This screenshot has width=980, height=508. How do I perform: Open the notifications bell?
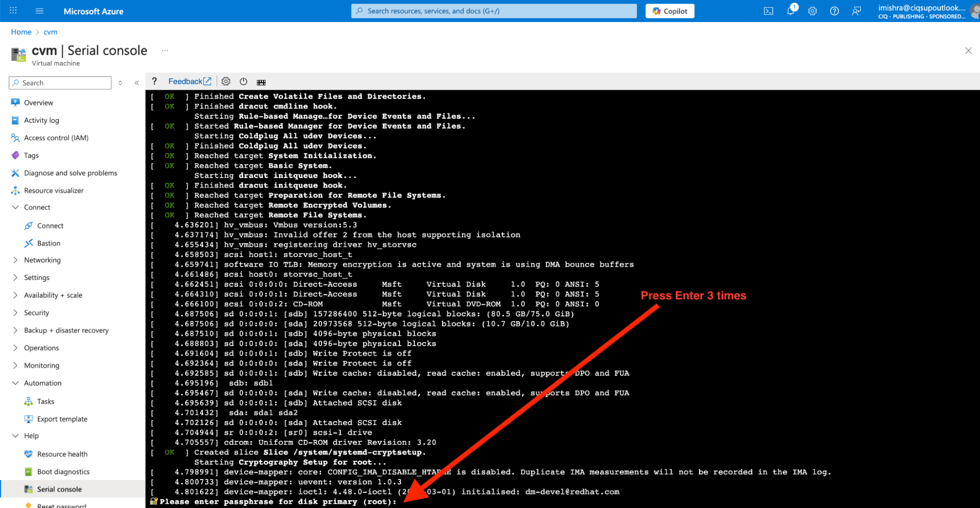click(x=790, y=11)
